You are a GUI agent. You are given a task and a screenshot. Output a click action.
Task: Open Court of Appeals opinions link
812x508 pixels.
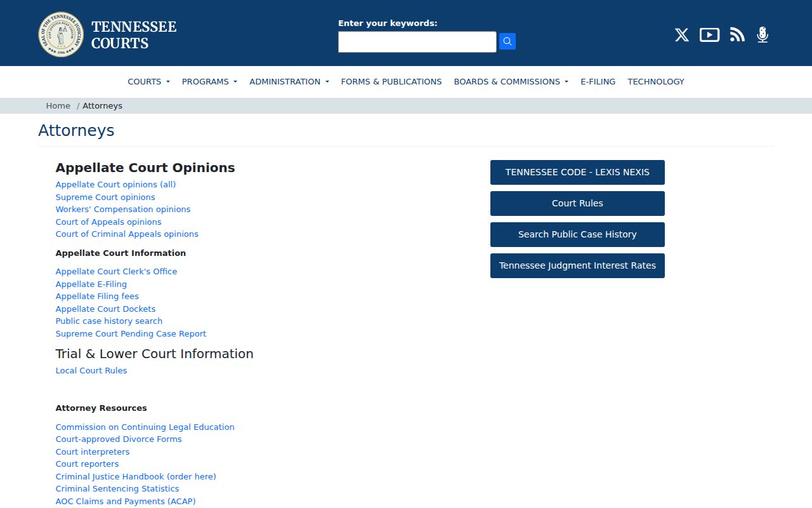108,222
